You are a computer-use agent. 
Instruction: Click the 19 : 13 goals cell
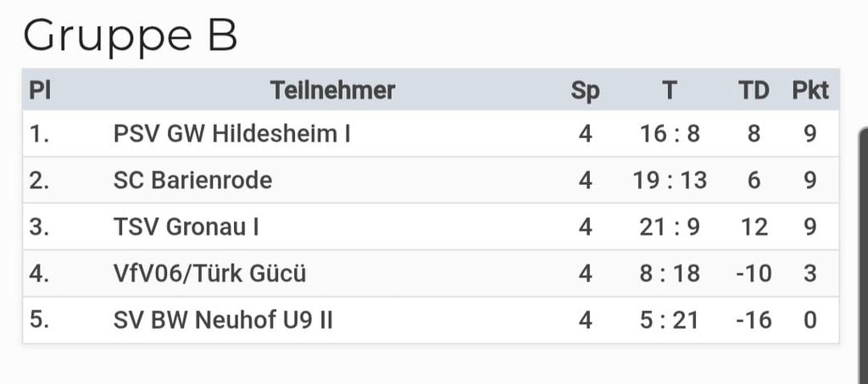(x=670, y=181)
